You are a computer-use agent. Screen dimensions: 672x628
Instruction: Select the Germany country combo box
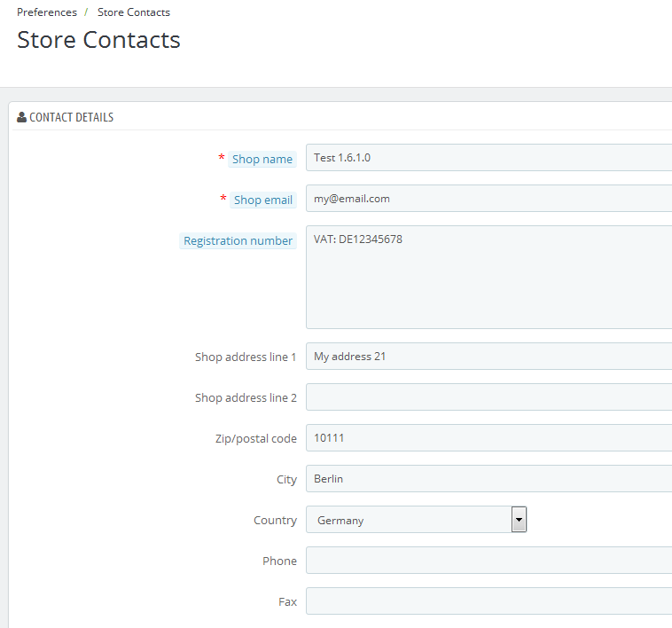[416, 520]
